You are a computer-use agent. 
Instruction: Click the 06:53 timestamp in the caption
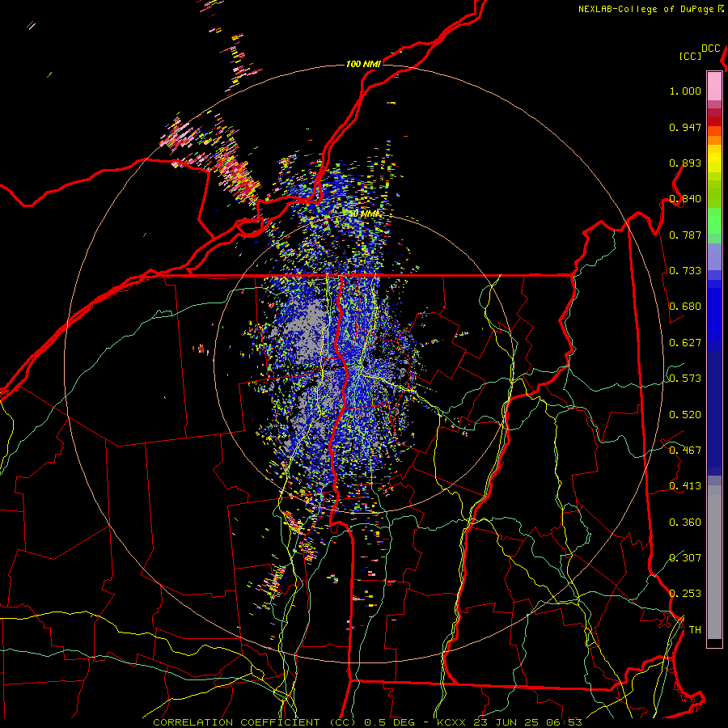coord(564,722)
